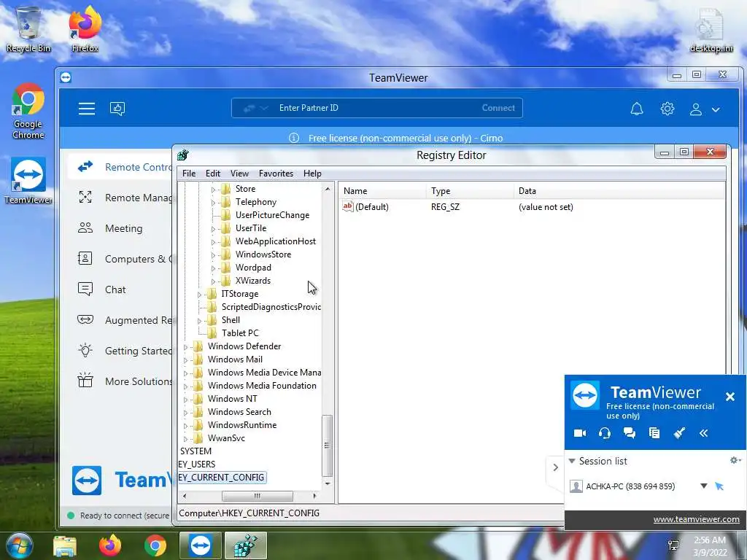747x560 pixels.
Task: Expand the Windows NT key
Action: (186, 400)
